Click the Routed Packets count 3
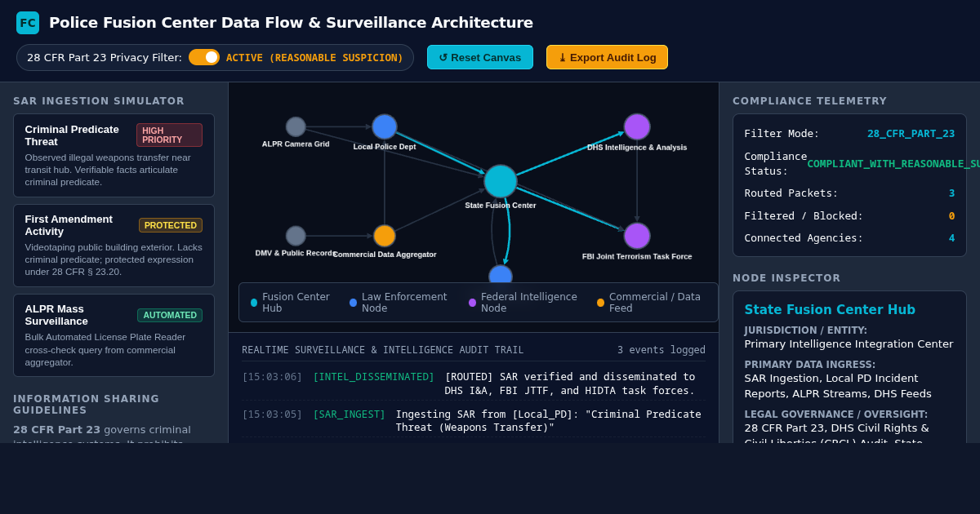The image size is (980, 514). (x=951, y=193)
